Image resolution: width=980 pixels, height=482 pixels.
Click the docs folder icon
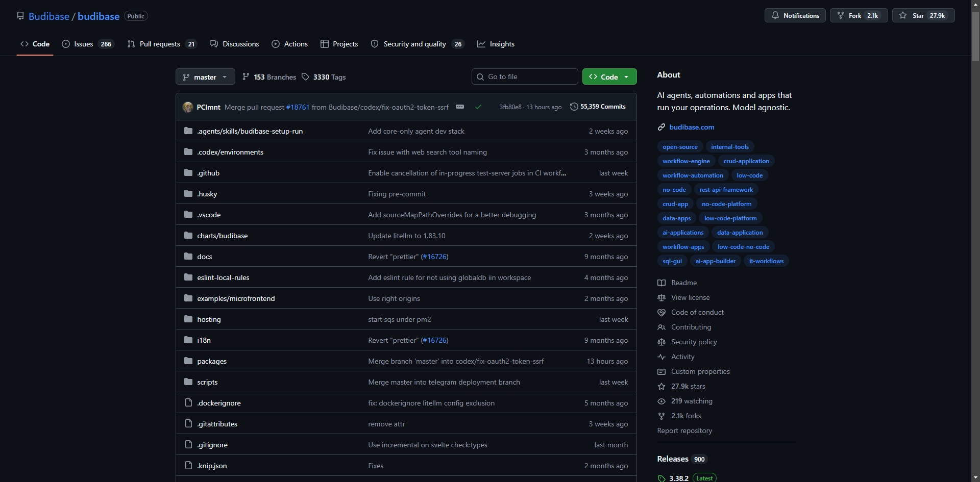(188, 257)
